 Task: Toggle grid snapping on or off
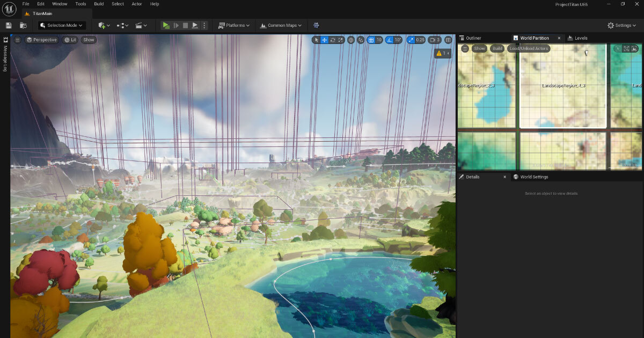click(371, 40)
